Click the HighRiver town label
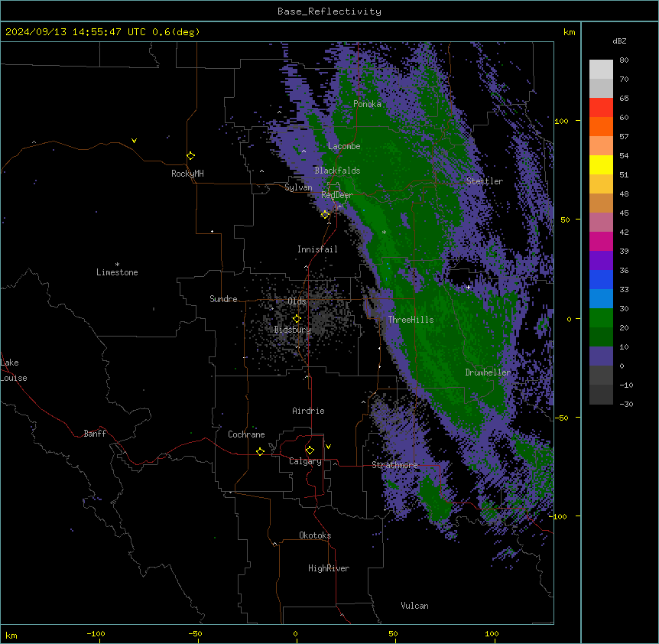 click(x=329, y=568)
